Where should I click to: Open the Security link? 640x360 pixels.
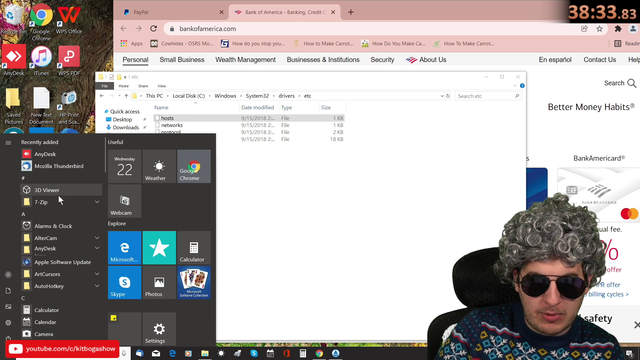(x=382, y=60)
